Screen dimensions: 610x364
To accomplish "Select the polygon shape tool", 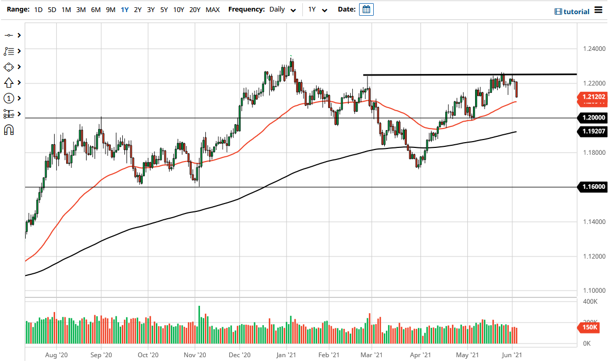I will pyautogui.click(x=7, y=67).
